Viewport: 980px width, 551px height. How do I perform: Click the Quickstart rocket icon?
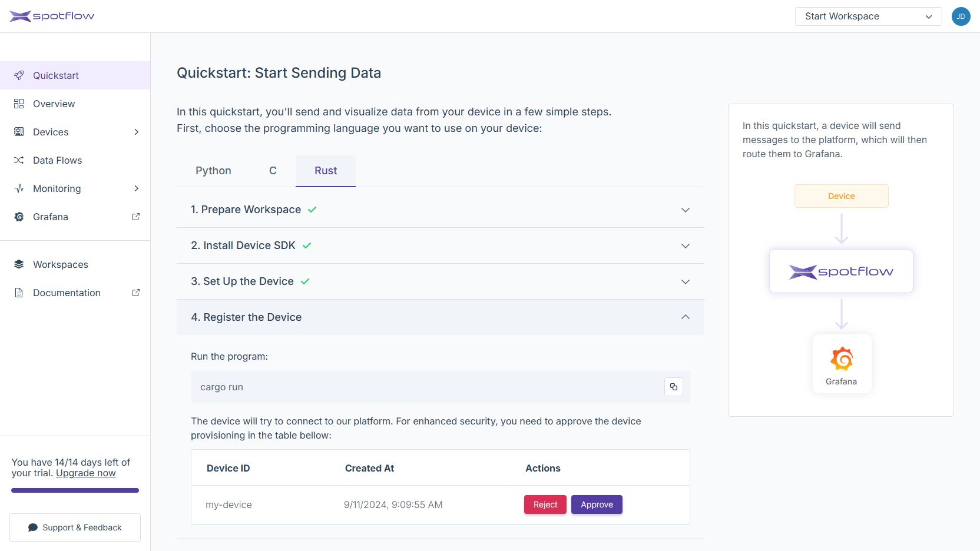(x=19, y=75)
